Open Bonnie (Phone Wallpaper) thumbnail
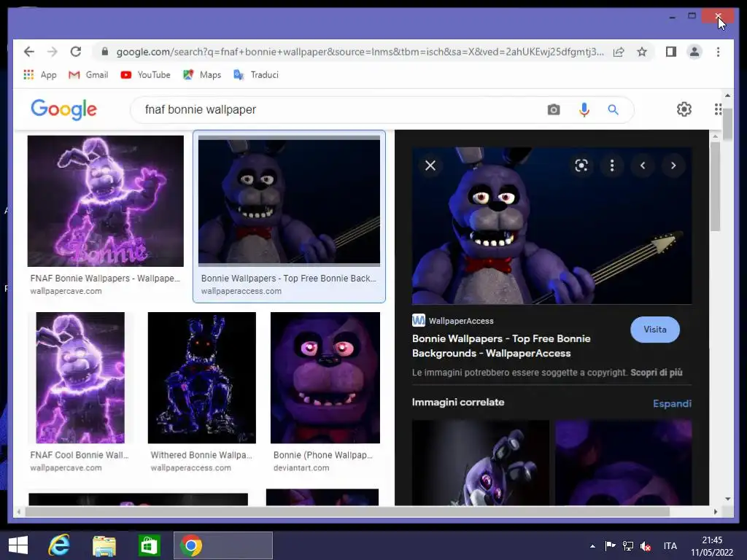This screenshot has height=560, width=747. [x=325, y=378]
